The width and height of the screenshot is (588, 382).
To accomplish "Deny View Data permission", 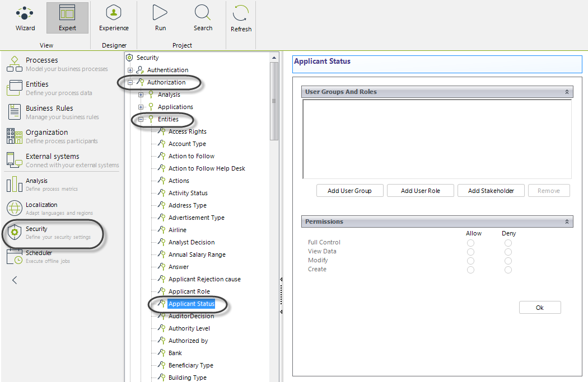I will [x=508, y=252].
